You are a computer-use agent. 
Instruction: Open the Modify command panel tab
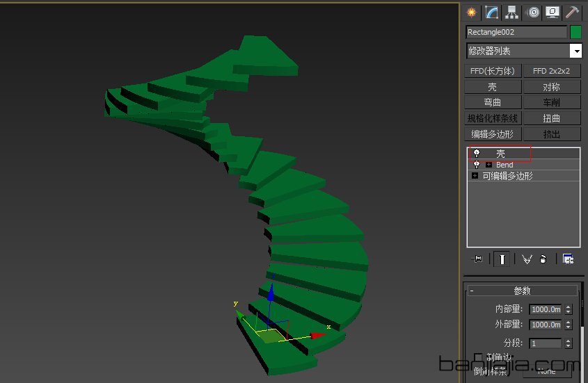coord(492,13)
